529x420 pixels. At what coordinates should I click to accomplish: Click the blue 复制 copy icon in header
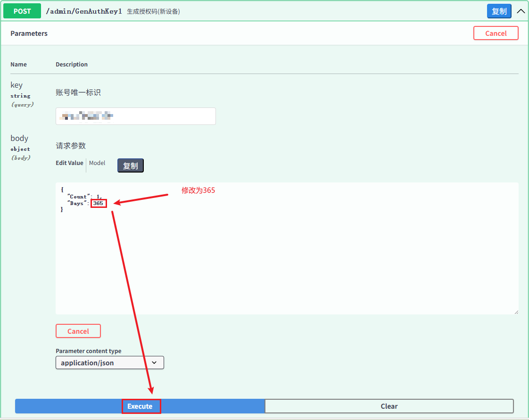click(499, 11)
